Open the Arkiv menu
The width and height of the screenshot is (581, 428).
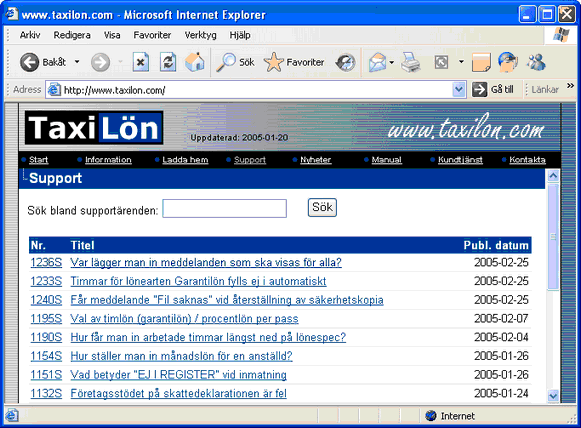30,35
